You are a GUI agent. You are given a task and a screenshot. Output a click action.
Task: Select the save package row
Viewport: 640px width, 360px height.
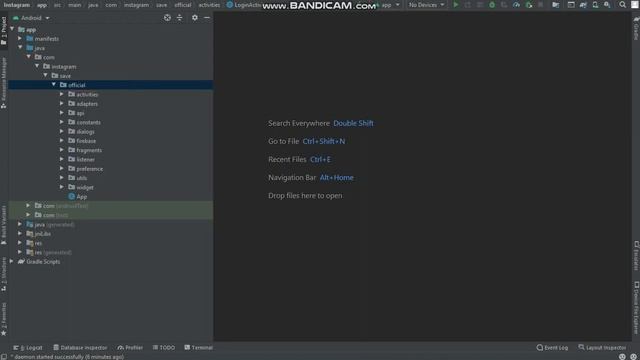click(x=110, y=76)
